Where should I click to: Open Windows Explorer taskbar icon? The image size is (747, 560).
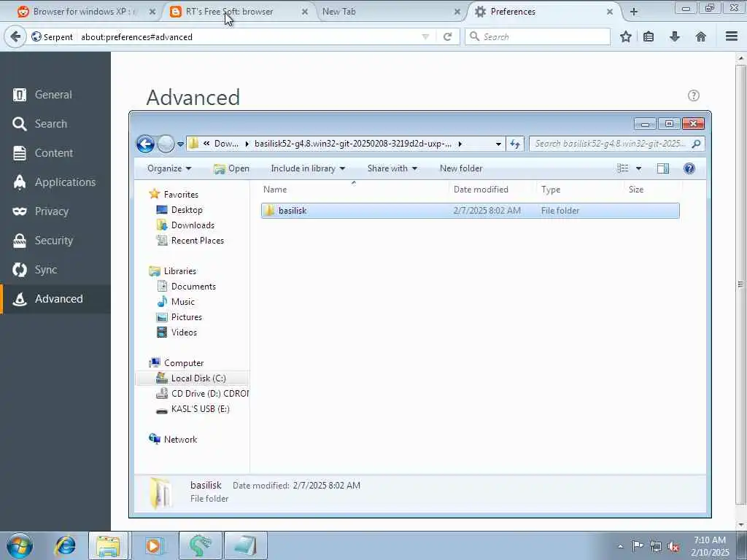tap(108, 545)
